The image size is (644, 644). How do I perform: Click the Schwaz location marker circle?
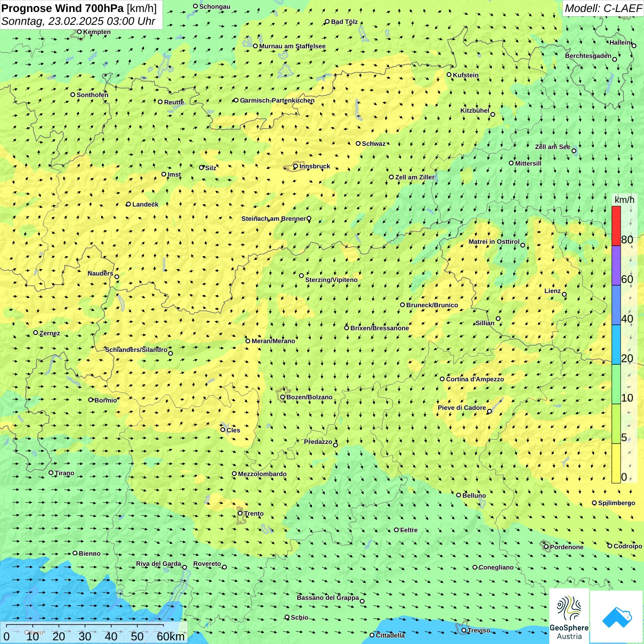(x=358, y=144)
